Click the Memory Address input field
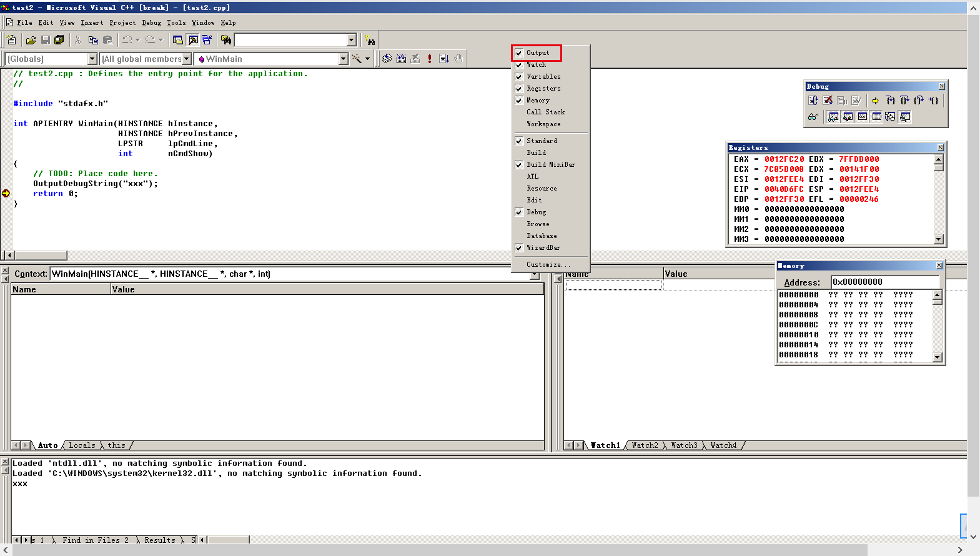Screen dimensions: 980x556 [x=884, y=282]
